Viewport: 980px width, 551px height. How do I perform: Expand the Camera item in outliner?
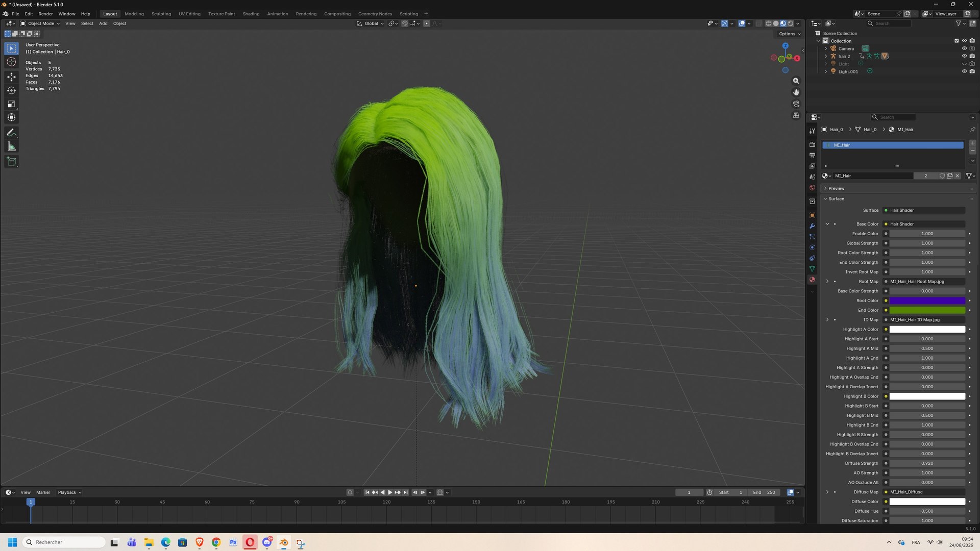point(826,48)
